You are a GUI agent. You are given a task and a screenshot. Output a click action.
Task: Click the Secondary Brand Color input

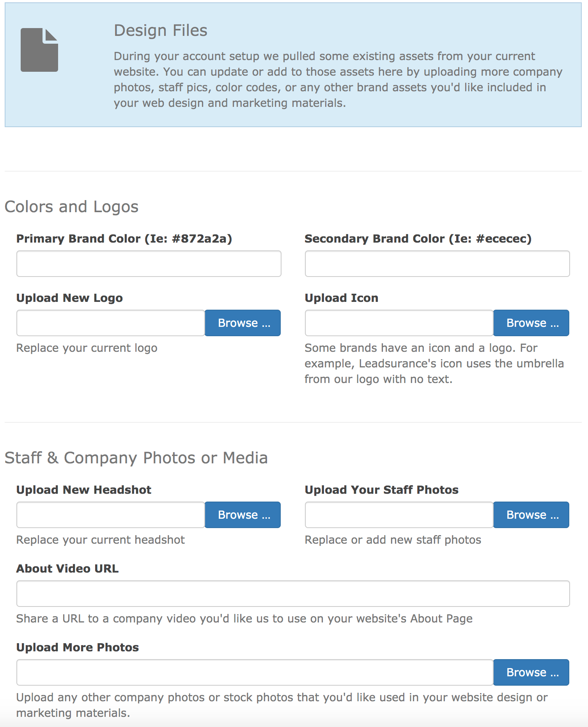(x=437, y=264)
